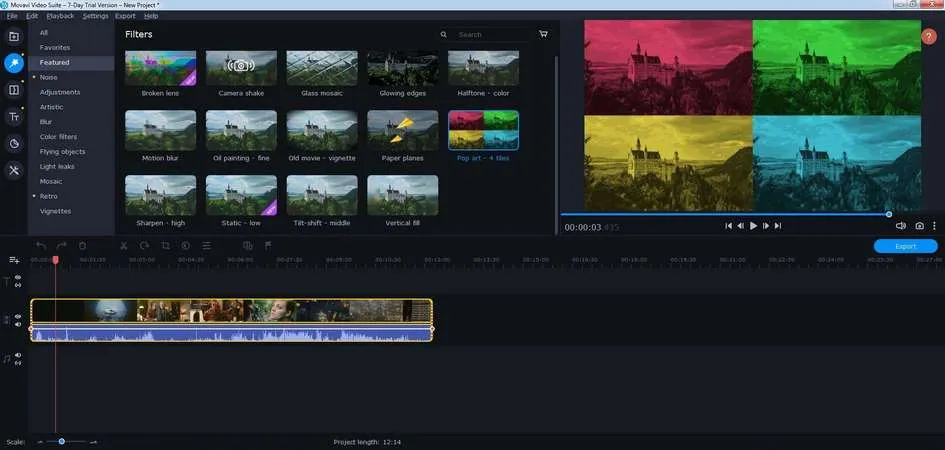Click the Redo arrow in timeline toolbar
This screenshot has width=945, height=450.
click(61, 245)
